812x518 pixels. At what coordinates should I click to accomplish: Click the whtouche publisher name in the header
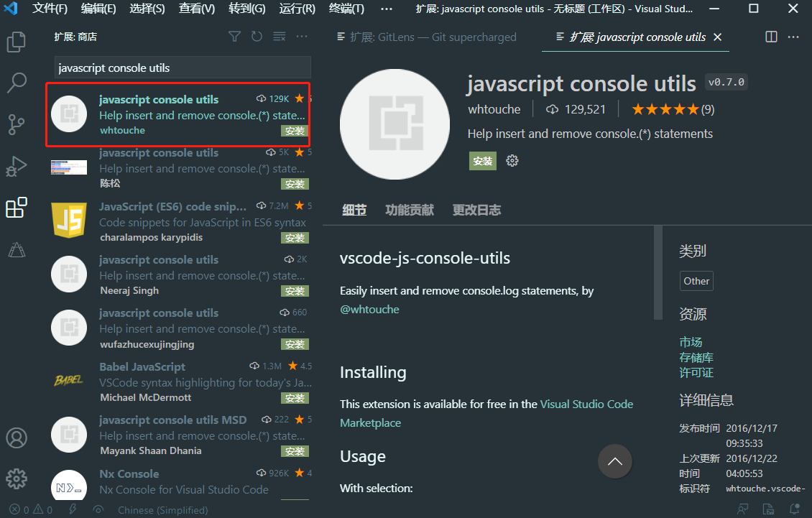[494, 109]
